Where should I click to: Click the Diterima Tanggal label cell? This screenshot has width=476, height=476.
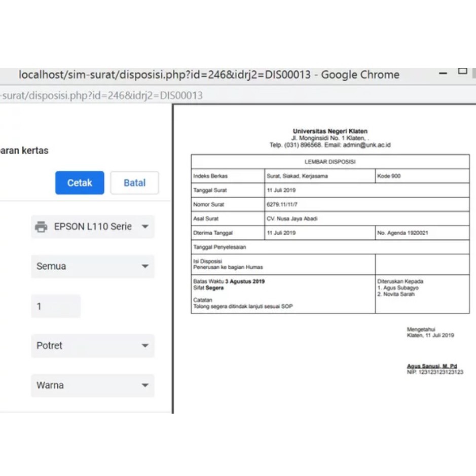228,233
